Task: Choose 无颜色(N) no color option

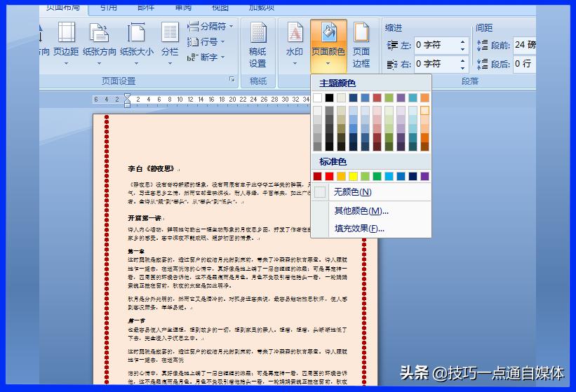Action: tap(371, 192)
